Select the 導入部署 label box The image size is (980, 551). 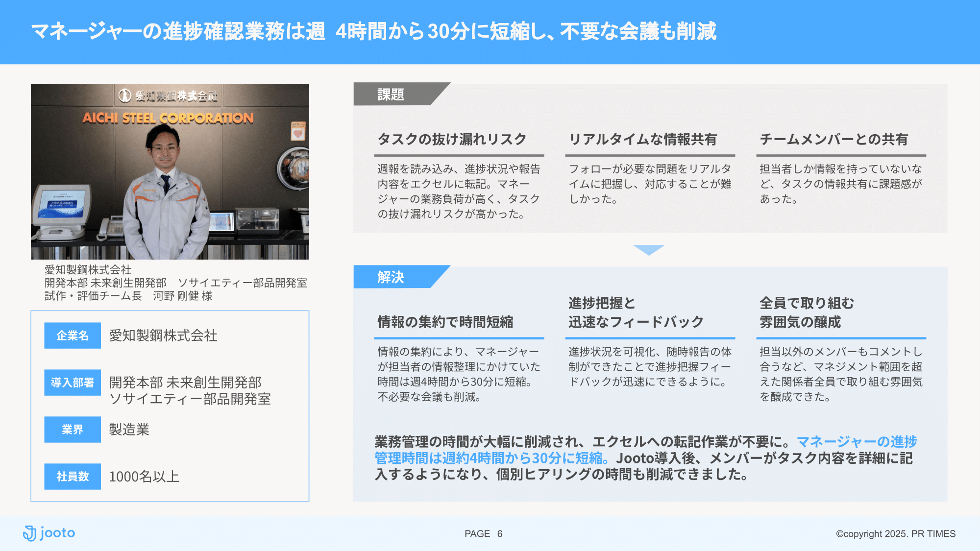click(x=73, y=383)
